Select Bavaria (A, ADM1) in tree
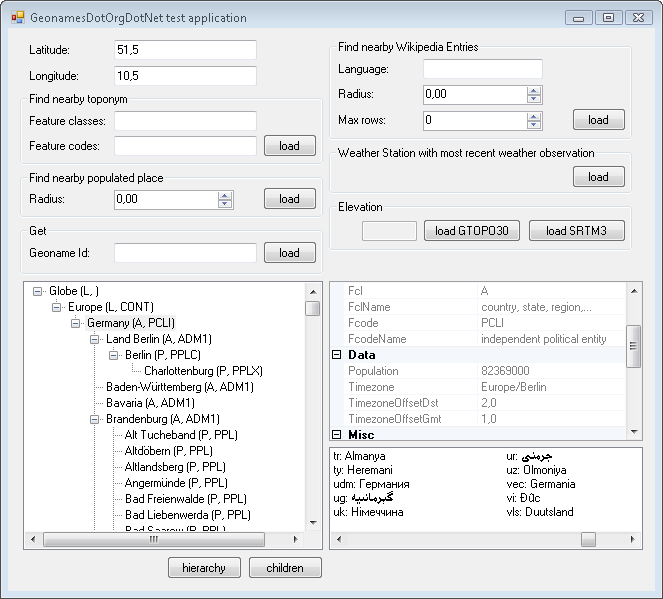The image size is (663, 599). click(x=150, y=403)
